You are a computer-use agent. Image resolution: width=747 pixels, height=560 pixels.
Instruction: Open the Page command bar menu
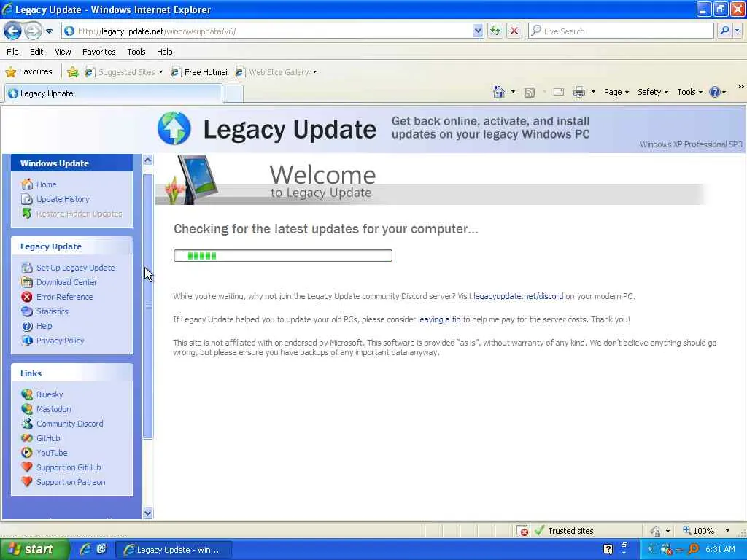[616, 92]
